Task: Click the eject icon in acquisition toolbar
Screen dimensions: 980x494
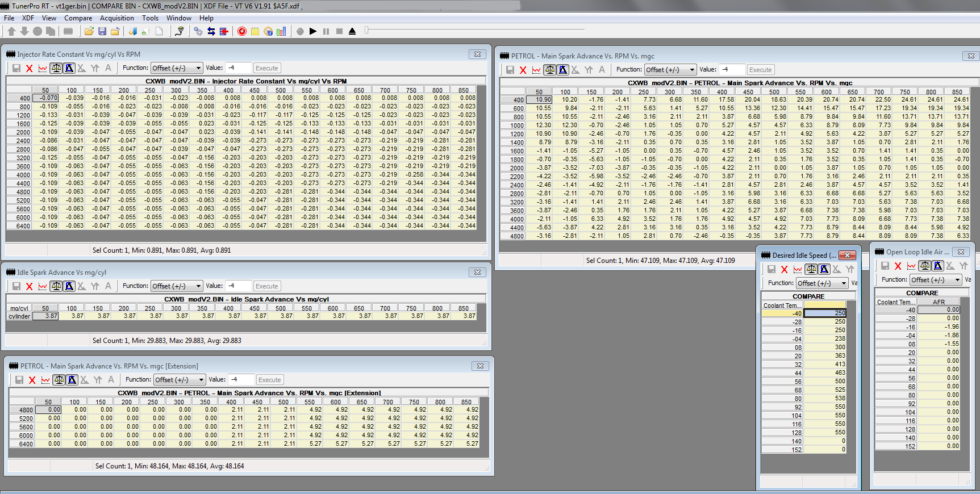Action: tap(352, 31)
